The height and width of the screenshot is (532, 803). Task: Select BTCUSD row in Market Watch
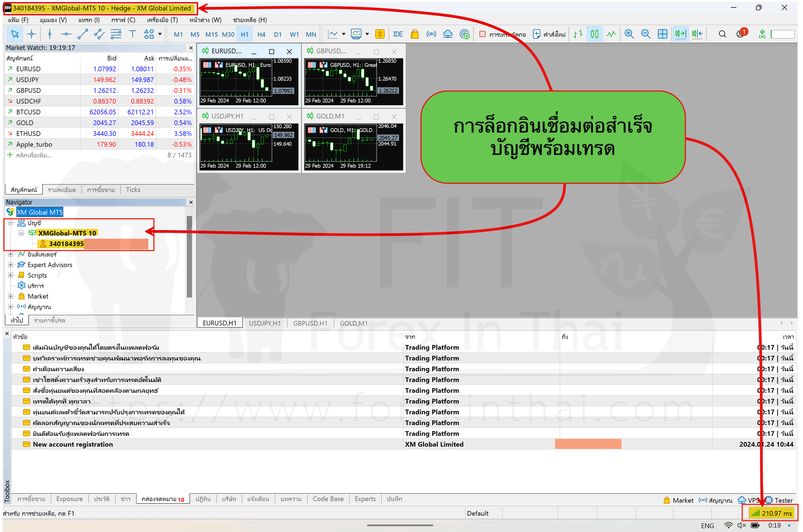click(x=99, y=112)
